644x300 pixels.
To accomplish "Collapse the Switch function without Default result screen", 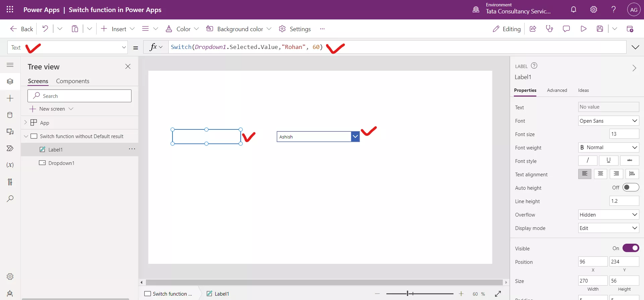I will 26,136.
